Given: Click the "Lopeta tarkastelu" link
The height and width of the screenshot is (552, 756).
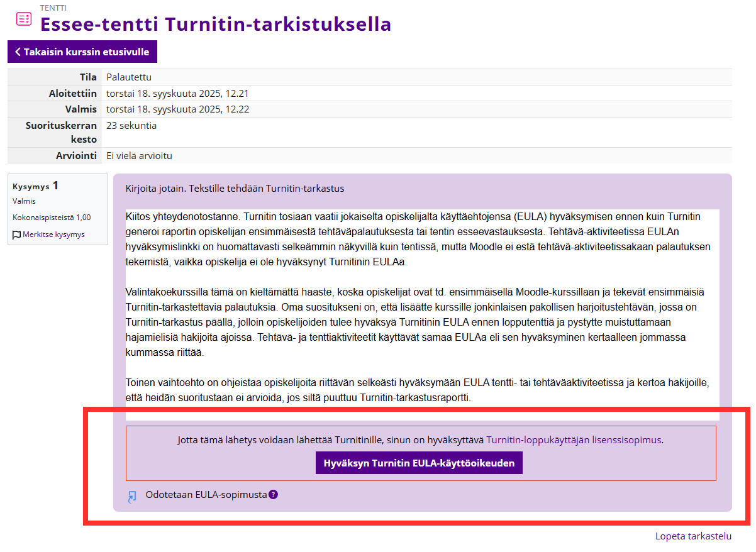Looking at the screenshot, I should click(x=692, y=536).
